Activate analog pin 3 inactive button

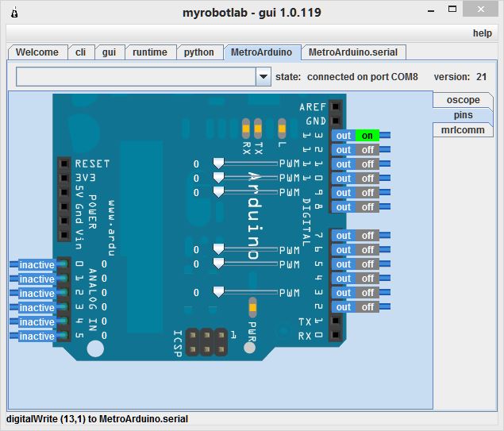(37, 308)
